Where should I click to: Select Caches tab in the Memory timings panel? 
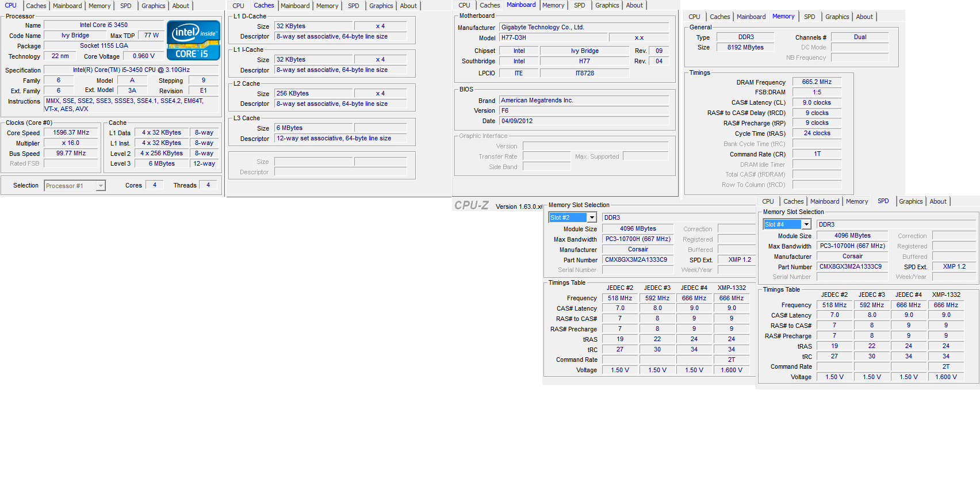click(720, 17)
